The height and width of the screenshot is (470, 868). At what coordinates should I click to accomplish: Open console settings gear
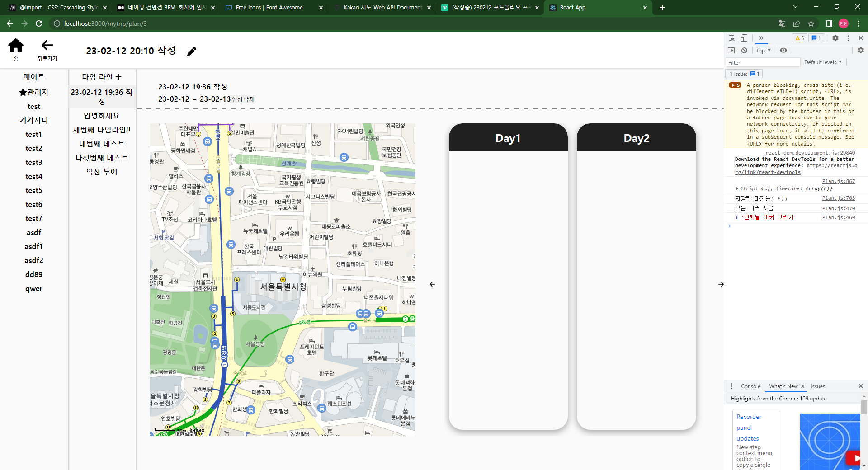[x=861, y=50]
